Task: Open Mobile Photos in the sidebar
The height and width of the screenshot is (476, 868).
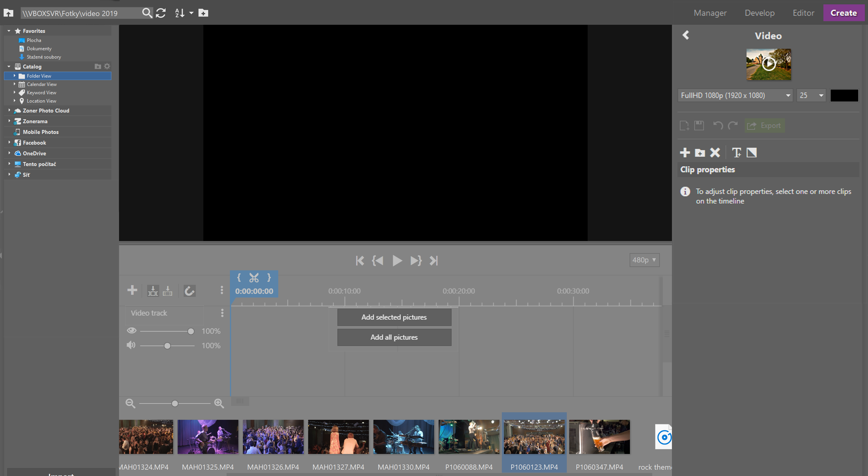Action: [40, 132]
